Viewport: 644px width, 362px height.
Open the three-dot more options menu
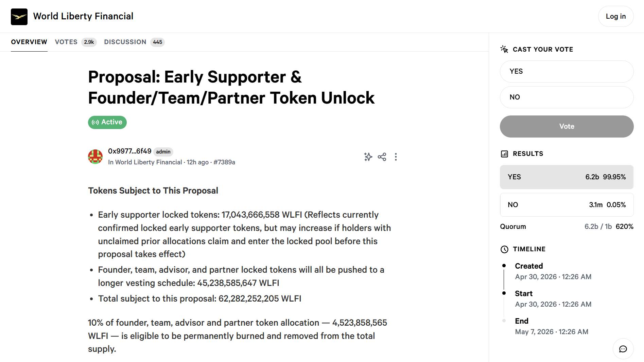click(x=396, y=157)
